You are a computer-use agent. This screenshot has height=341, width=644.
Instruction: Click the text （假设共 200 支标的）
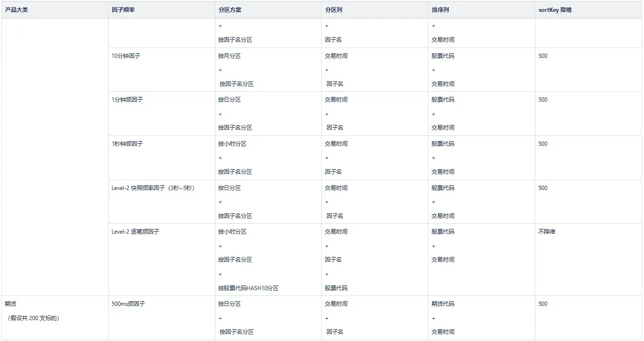point(33,318)
